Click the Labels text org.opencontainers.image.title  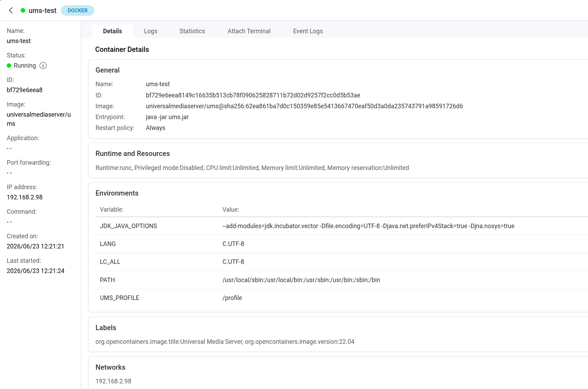pyautogui.click(x=225, y=342)
